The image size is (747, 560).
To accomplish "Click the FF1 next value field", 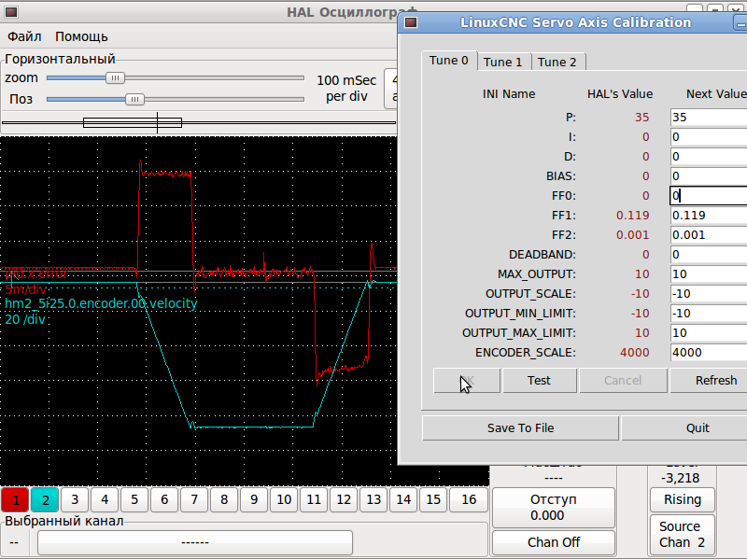I will tap(709, 216).
